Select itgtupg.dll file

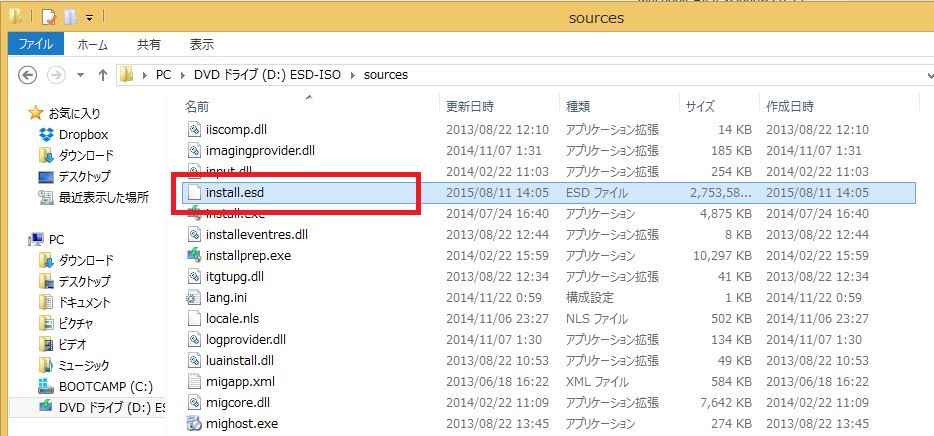coord(235,276)
